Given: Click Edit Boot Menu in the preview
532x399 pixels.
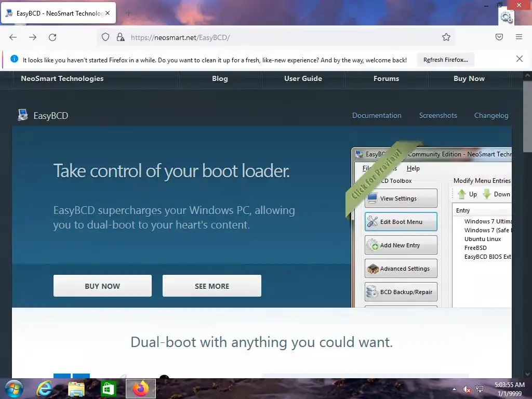Looking at the screenshot, I should (x=401, y=221).
